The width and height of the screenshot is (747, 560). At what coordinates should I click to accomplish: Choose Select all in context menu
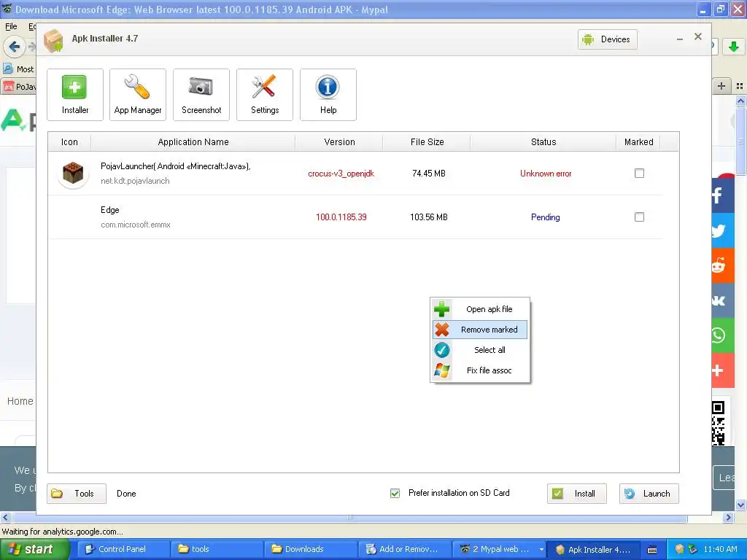coord(480,350)
